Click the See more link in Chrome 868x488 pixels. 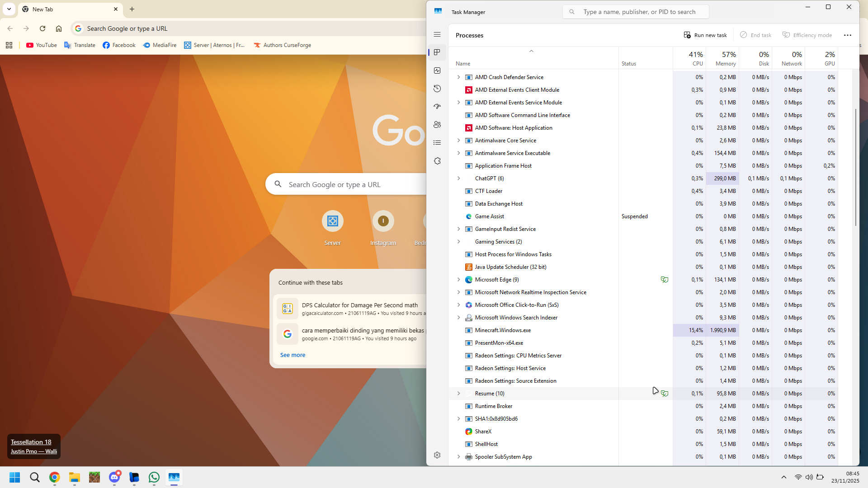tap(292, 355)
